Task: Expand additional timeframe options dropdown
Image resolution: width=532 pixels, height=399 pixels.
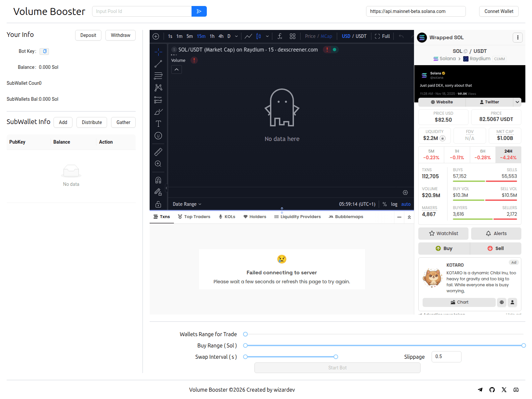Action: click(x=236, y=36)
